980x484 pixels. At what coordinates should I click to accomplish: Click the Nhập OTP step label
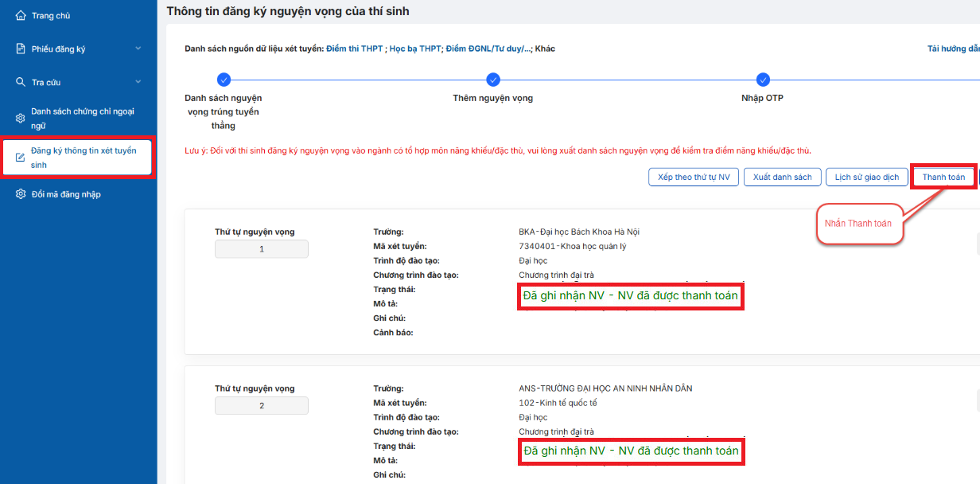tap(763, 98)
